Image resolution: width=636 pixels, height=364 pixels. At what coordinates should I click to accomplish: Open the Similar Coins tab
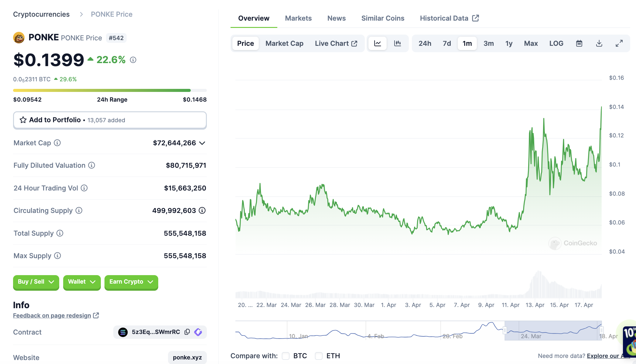tap(383, 18)
